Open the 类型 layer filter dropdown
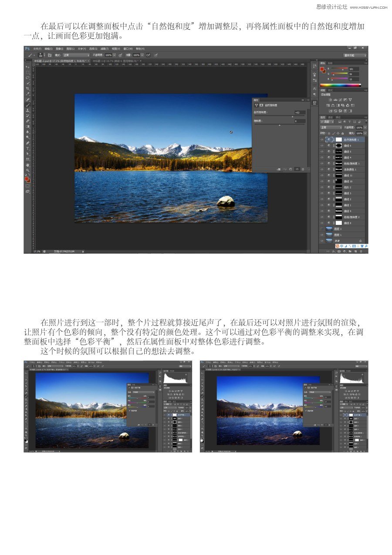The image size is (392, 555). click(x=327, y=122)
